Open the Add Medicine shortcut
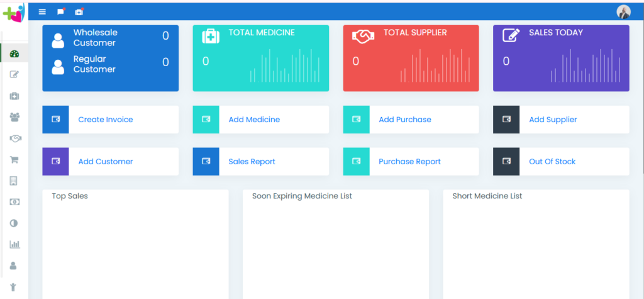This screenshot has height=299, width=644. tap(254, 120)
